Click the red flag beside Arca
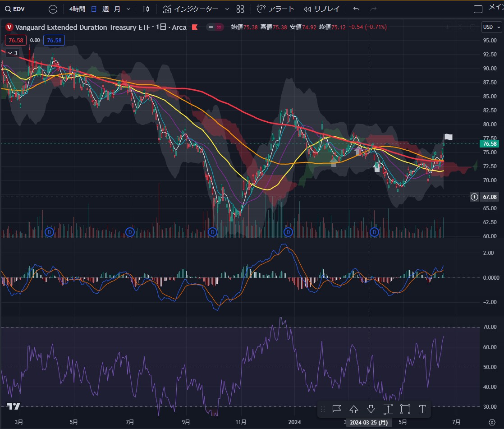The height and width of the screenshot is (429, 504). [x=195, y=27]
